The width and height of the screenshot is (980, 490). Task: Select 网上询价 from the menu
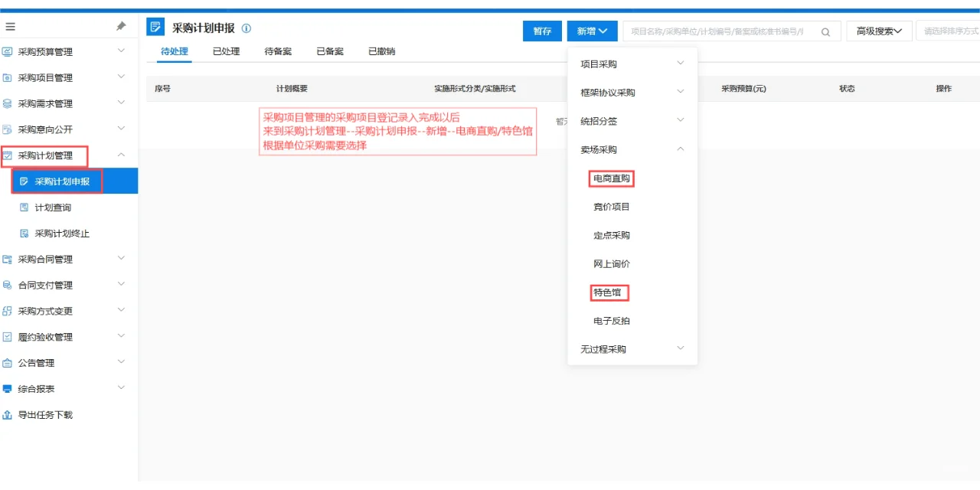coord(612,263)
